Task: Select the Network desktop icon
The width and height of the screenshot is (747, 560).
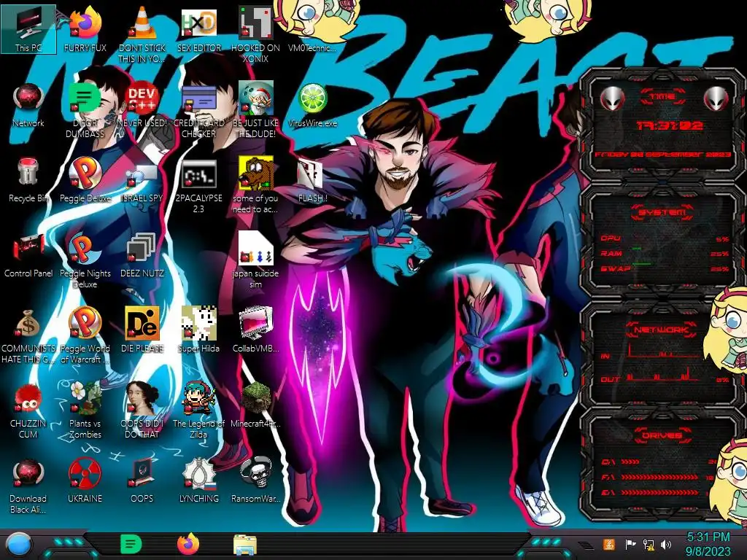Action: click(28, 105)
